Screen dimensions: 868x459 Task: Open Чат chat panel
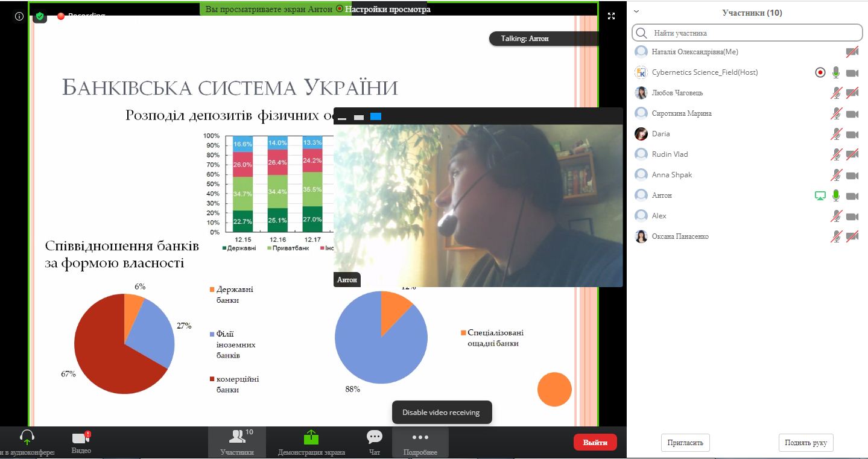tap(375, 442)
